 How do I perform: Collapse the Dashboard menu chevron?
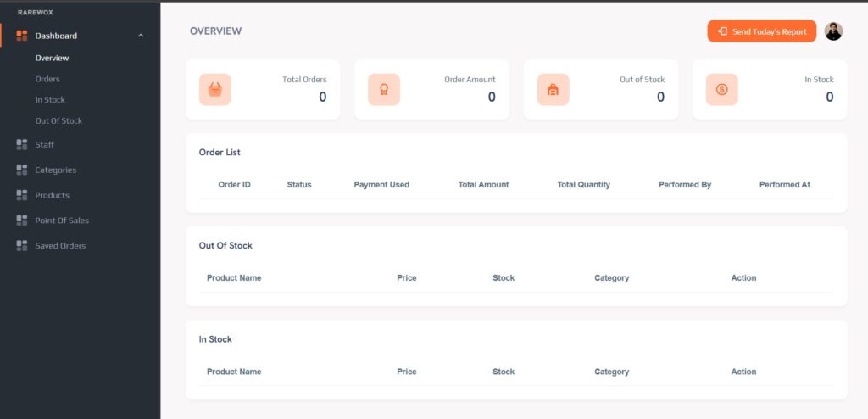tap(141, 36)
